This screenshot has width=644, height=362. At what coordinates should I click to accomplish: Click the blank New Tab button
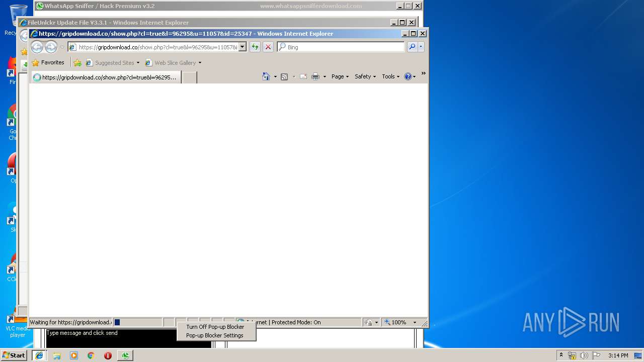[189, 77]
